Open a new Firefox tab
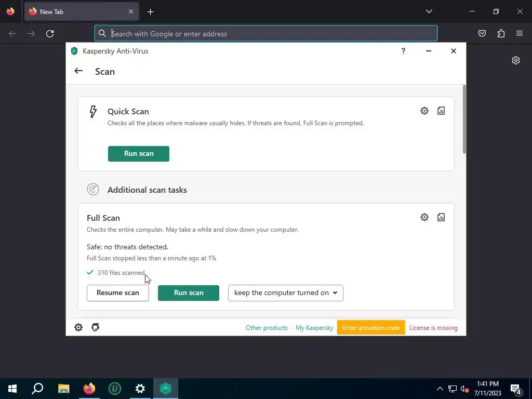This screenshot has width=532, height=399. 150,12
